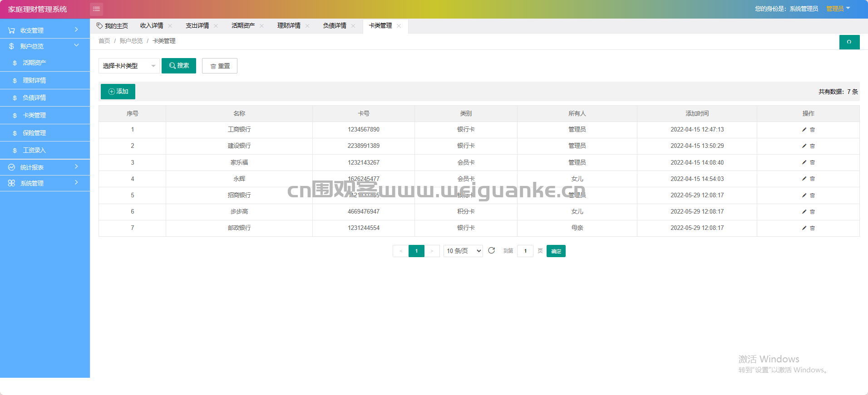
Task: Open 工资录入 in the sidebar
Action: tap(45, 150)
